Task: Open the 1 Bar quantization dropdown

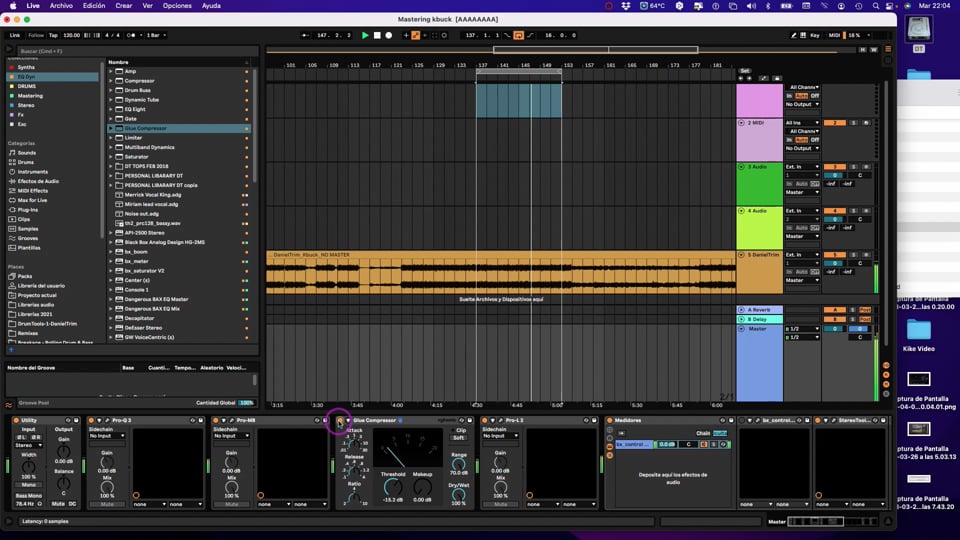Action: pyautogui.click(x=156, y=36)
